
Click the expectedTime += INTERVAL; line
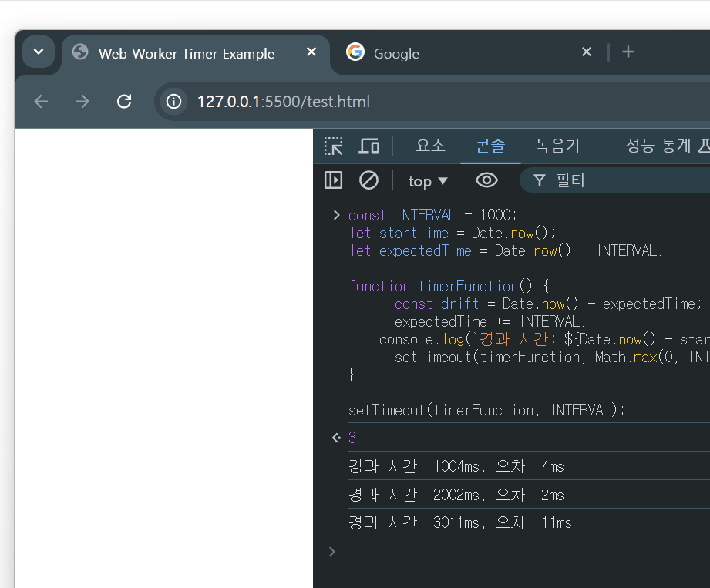click(490, 321)
